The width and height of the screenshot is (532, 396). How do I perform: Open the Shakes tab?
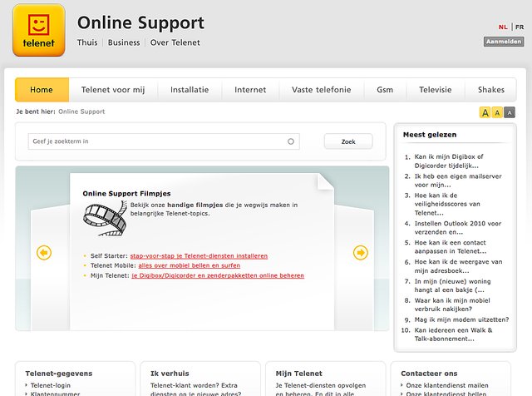pos(491,90)
